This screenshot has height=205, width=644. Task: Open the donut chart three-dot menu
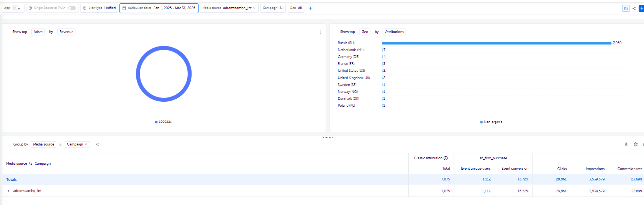tap(321, 32)
